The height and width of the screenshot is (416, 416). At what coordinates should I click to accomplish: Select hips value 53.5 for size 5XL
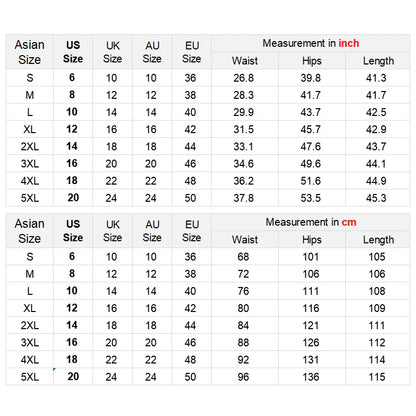311,198
